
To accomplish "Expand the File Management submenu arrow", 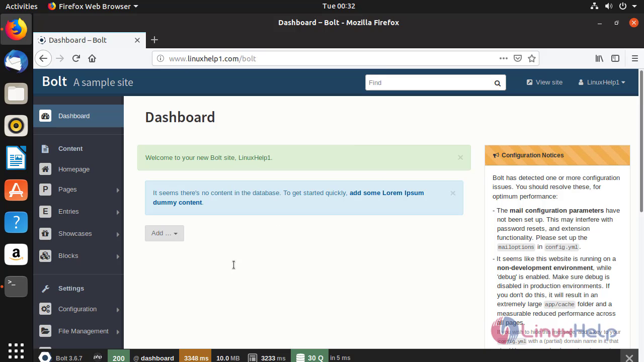I will (x=118, y=332).
